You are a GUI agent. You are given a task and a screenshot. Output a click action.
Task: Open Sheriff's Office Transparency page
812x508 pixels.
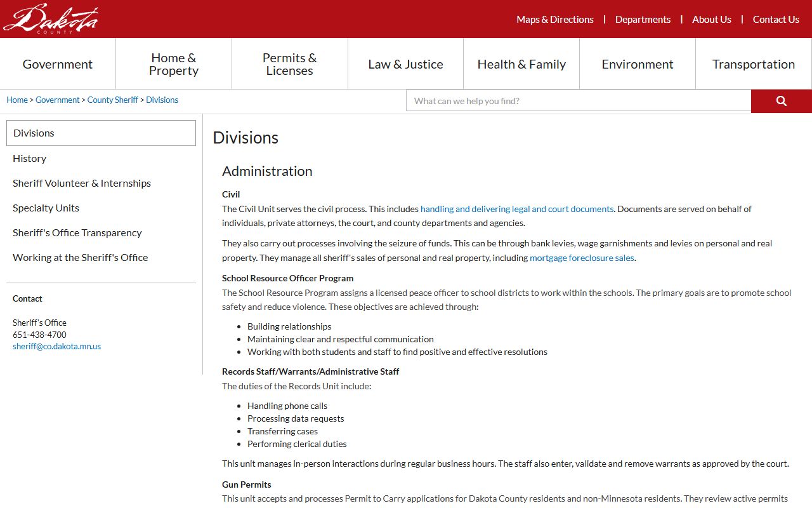coord(77,232)
